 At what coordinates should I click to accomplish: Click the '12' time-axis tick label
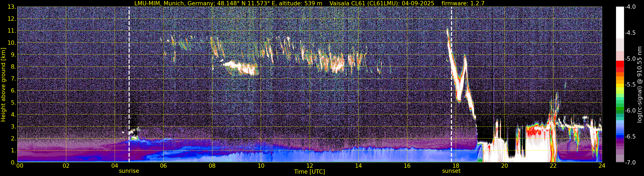tap(310, 166)
